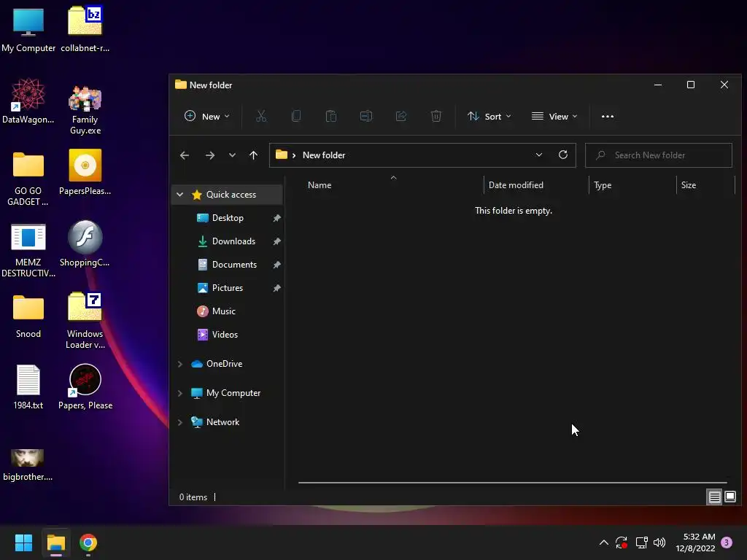
Task: Open the See more ellipsis menu
Action: click(608, 116)
